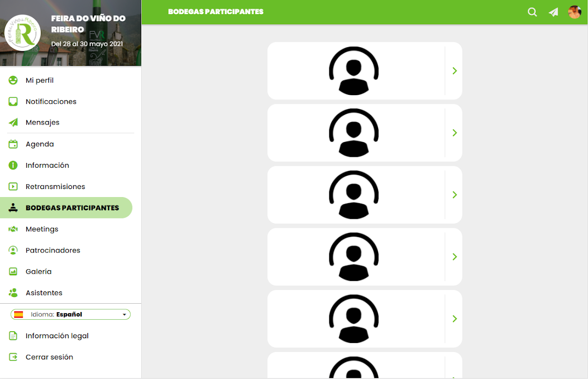Screen dimensions: 588x379
Task: Open messages via paper plane icon in header
Action: [x=553, y=12]
